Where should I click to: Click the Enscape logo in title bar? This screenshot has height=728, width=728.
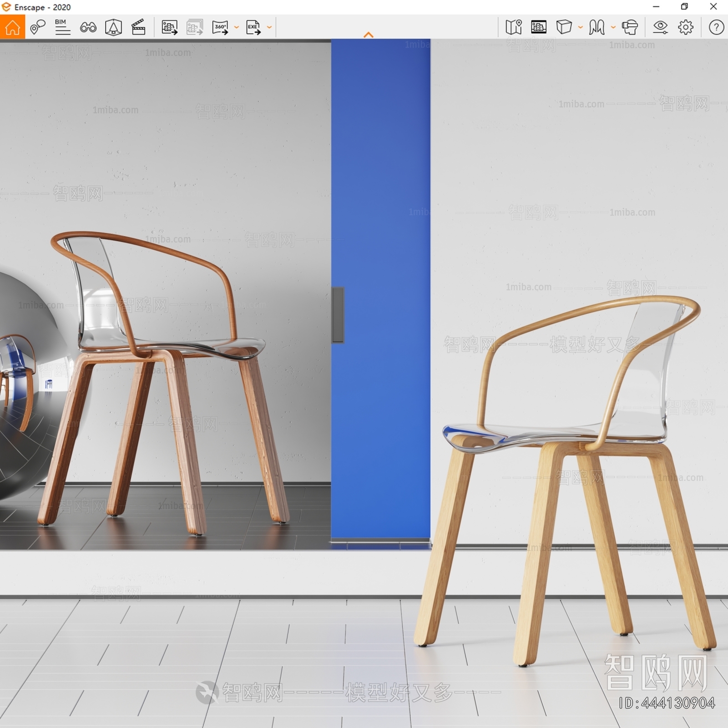[6, 7]
